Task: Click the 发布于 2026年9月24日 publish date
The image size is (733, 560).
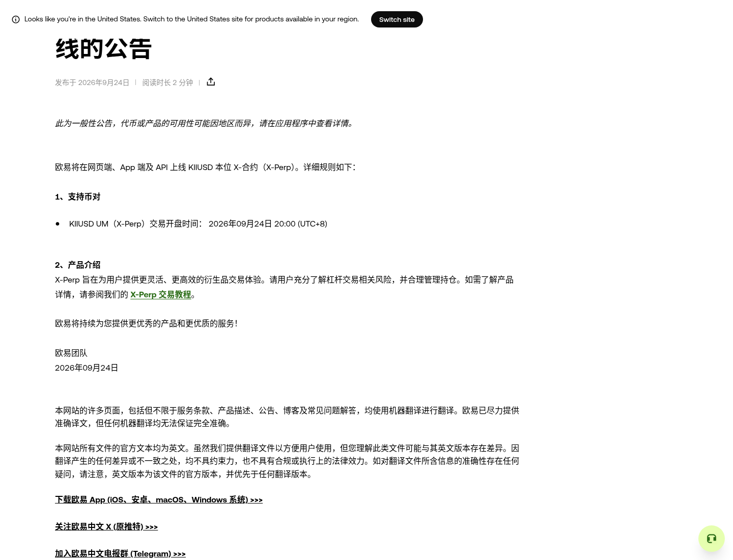Action: [92, 82]
